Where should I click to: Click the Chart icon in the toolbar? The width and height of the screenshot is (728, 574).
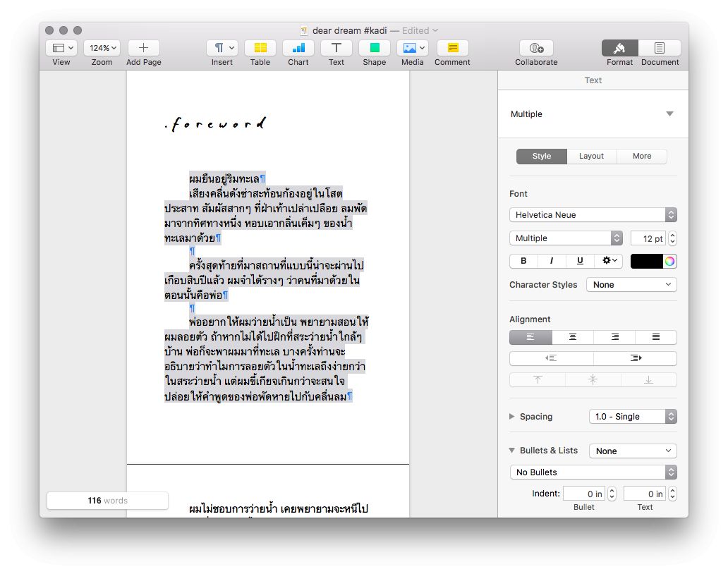(298, 48)
